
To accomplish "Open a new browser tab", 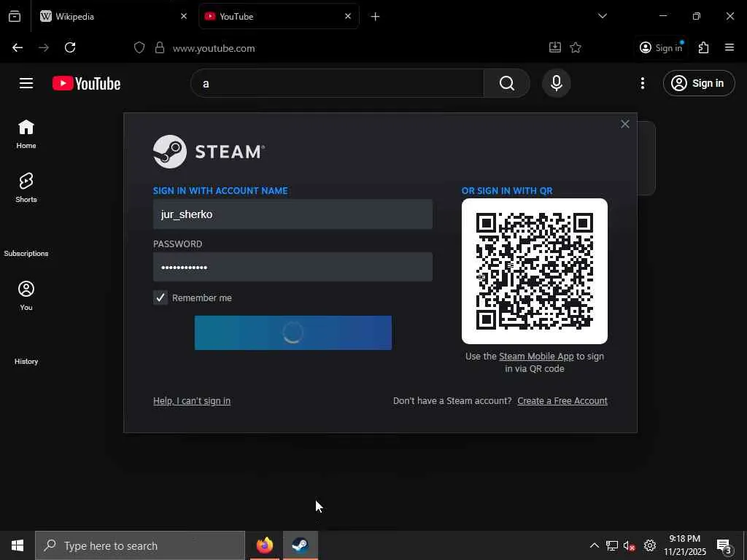I will (375, 17).
